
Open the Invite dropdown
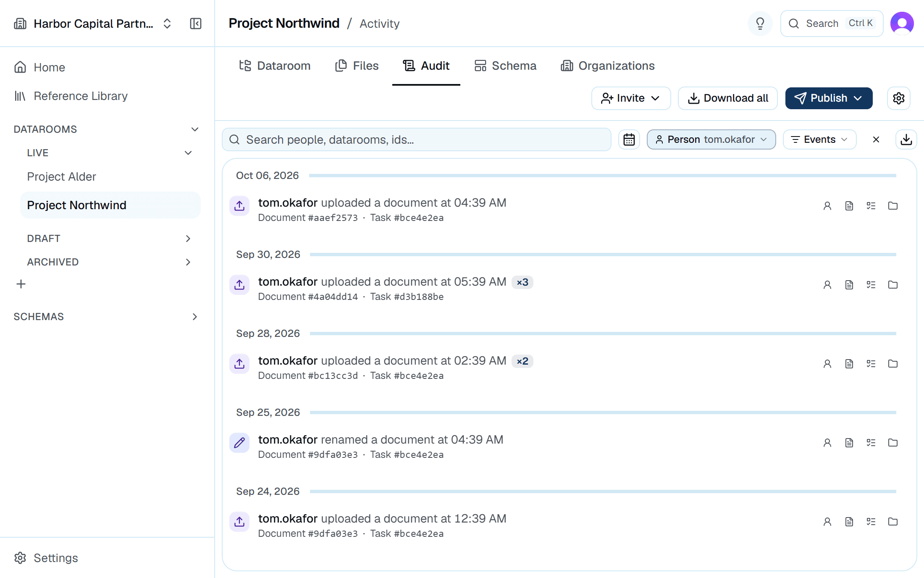pyautogui.click(x=631, y=98)
